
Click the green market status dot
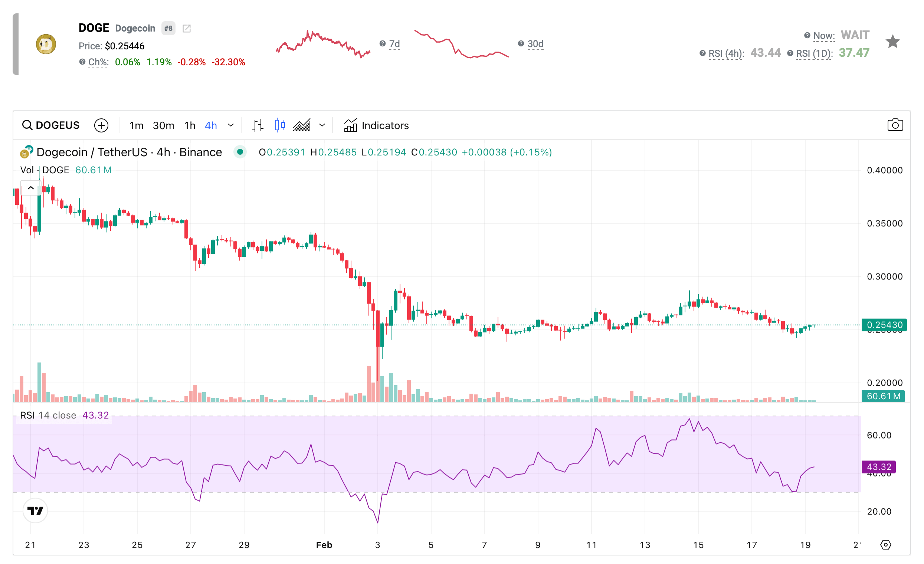240,152
